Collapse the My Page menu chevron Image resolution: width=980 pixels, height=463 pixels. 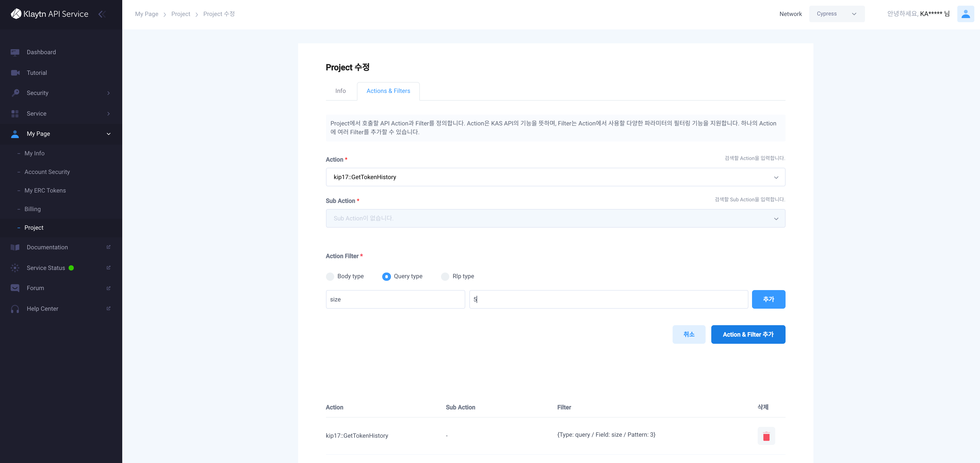[108, 134]
